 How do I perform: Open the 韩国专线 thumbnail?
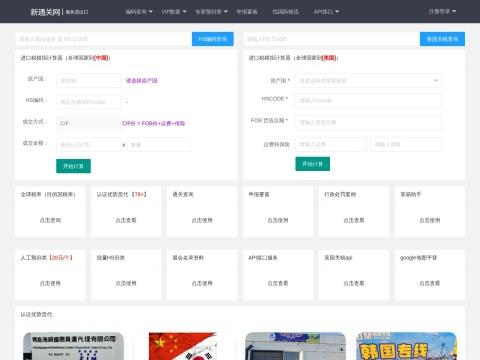pos(406,346)
